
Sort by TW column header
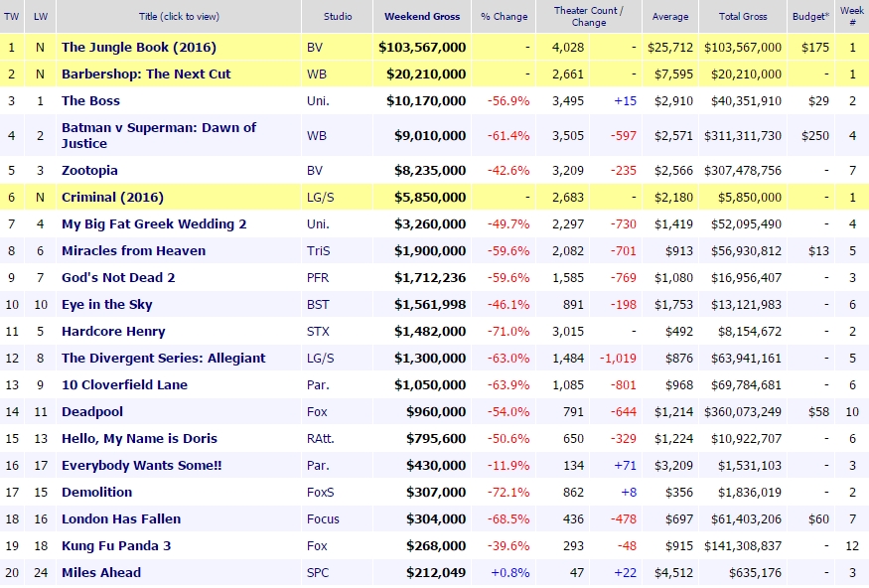(x=11, y=17)
